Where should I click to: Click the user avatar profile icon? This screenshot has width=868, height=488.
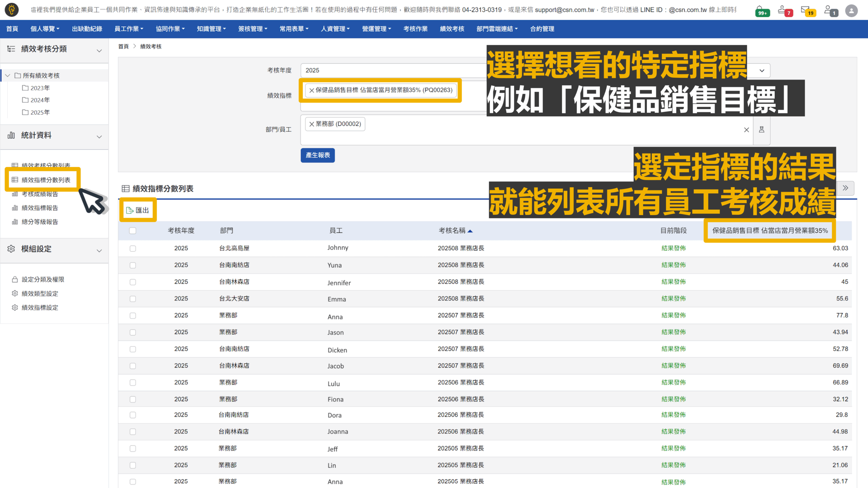851,11
